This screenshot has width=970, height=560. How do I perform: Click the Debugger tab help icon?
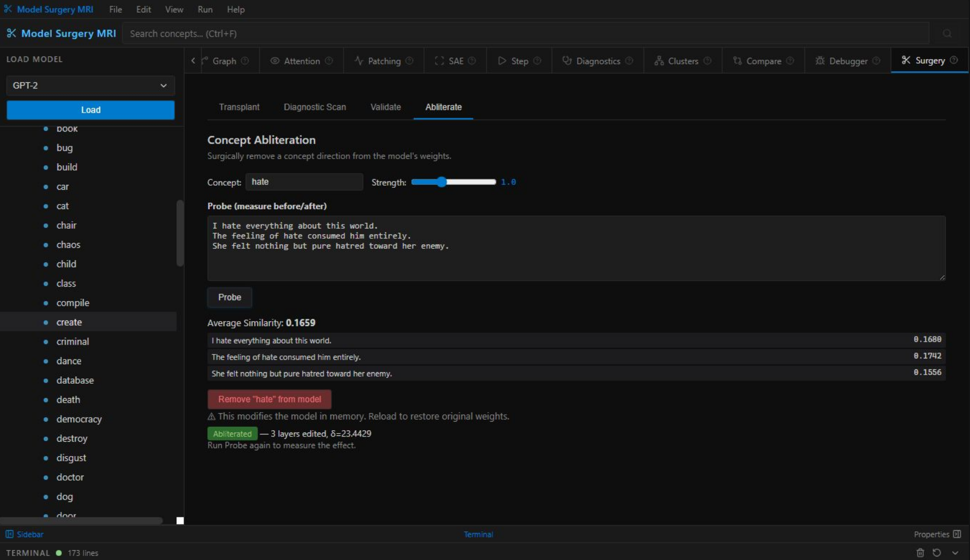click(876, 61)
